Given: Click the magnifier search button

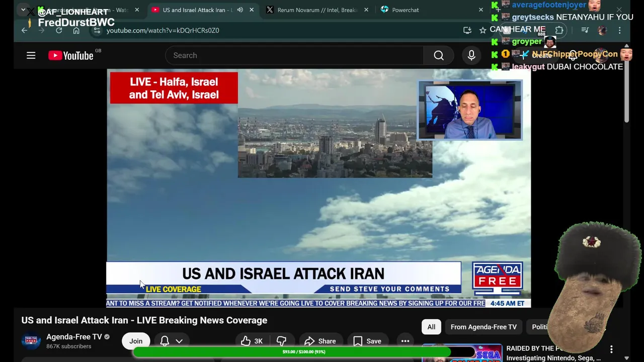Looking at the screenshot, I should pos(439,55).
